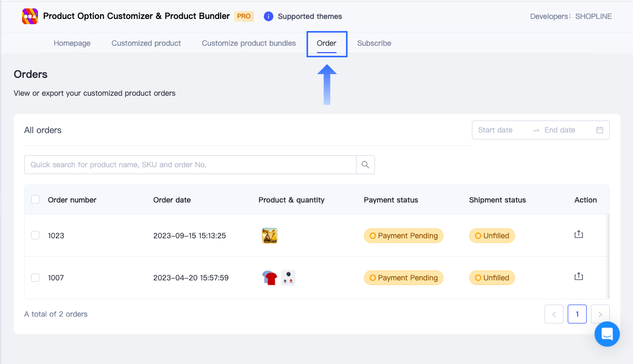Export order 1007 using its upload icon
The width and height of the screenshot is (633, 364).
pyautogui.click(x=579, y=276)
